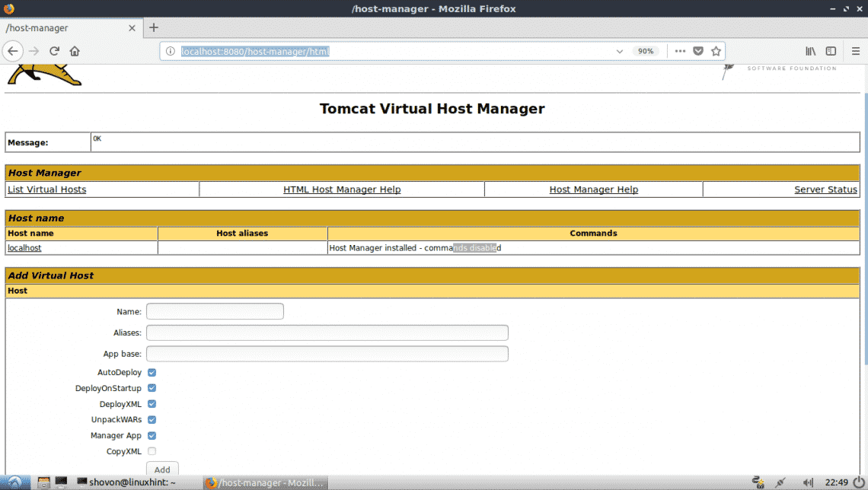Open the network connection tray icon
The image size is (868, 490).
pos(780,482)
